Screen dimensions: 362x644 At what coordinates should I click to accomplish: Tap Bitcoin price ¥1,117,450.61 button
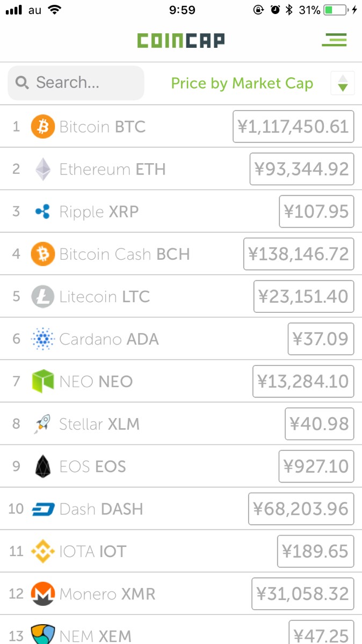point(293,127)
